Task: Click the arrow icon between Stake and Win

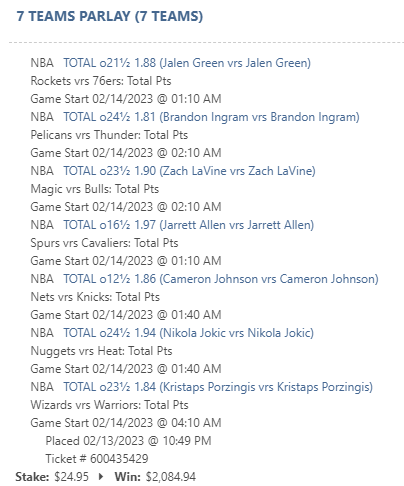Action: click(x=101, y=477)
